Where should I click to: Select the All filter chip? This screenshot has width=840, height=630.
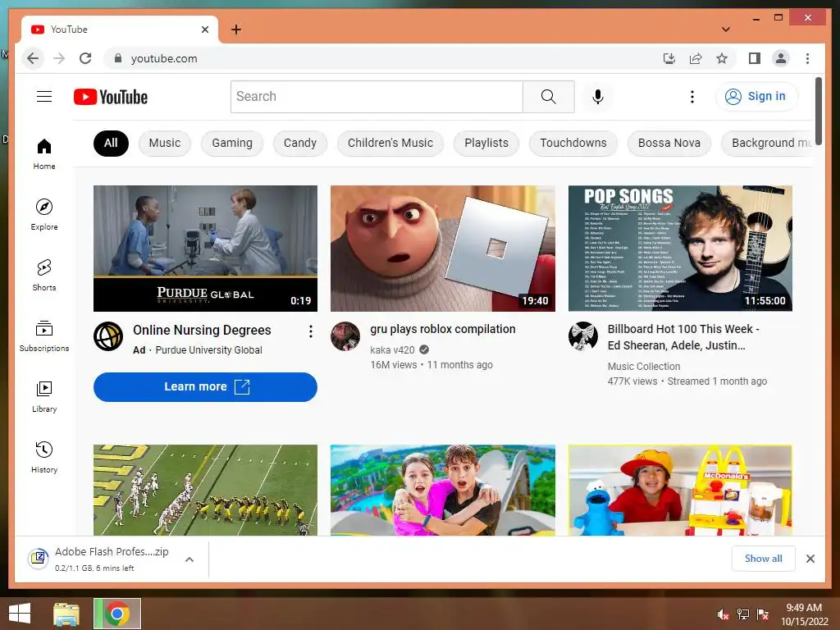(111, 143)
